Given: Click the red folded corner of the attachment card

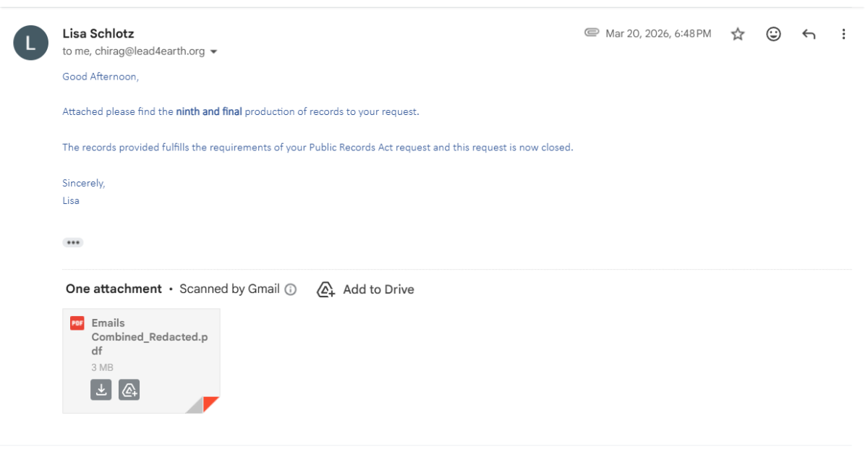Looking at the screenshot, I should coord(210,403).
